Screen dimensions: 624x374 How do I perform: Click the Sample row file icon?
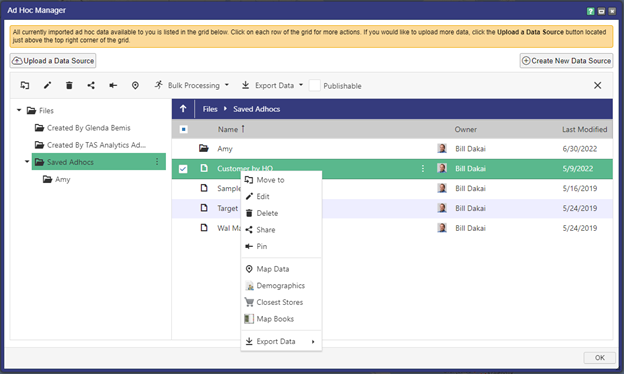tap(204, 188)
